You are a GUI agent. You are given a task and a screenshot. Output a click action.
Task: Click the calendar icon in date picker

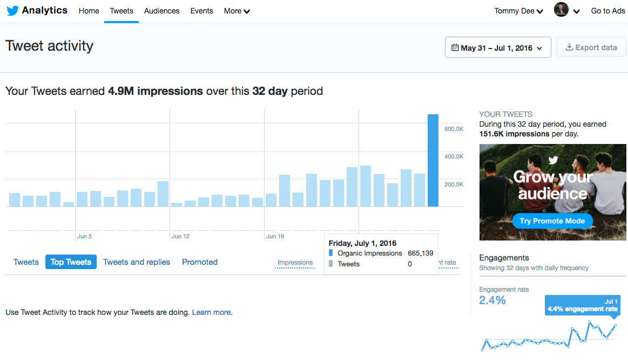(x=455, y=47)
